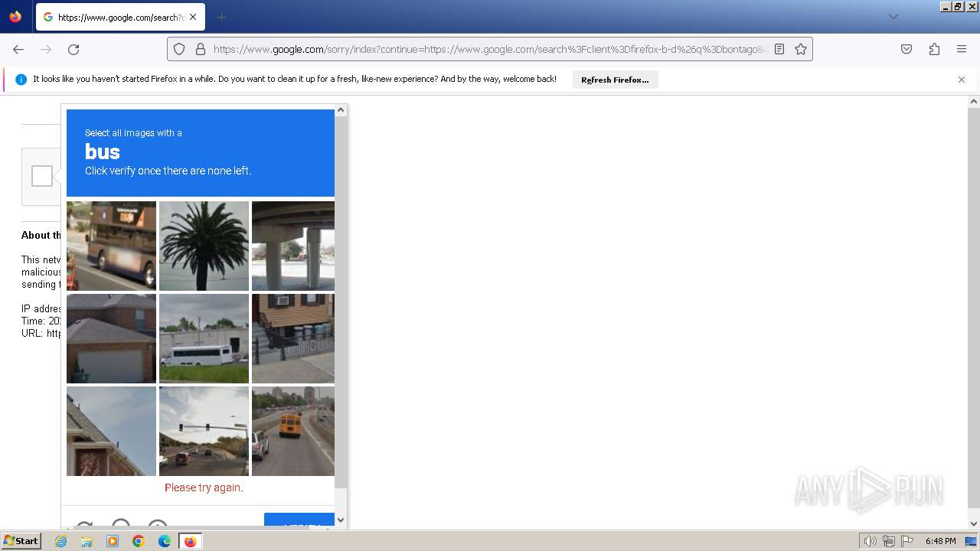Screen dimensions: 980x551
Task: Select the Google search tab
Action: [x=120, y=17]
